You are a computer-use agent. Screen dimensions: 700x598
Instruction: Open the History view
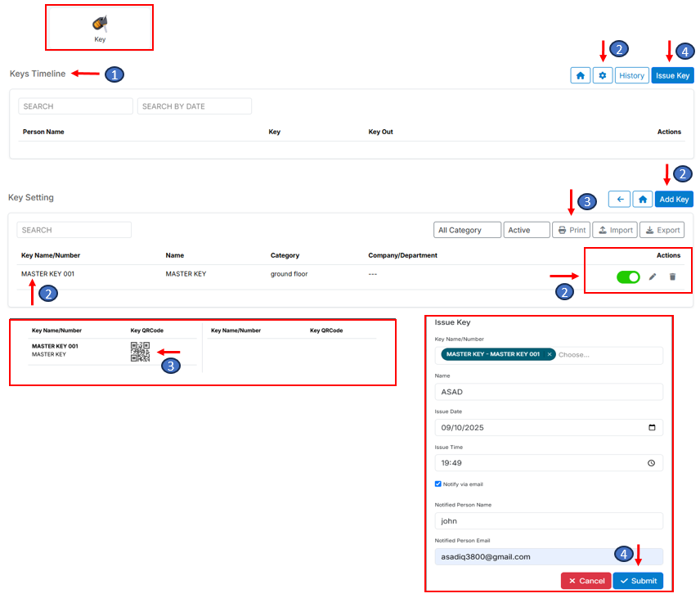631,75
